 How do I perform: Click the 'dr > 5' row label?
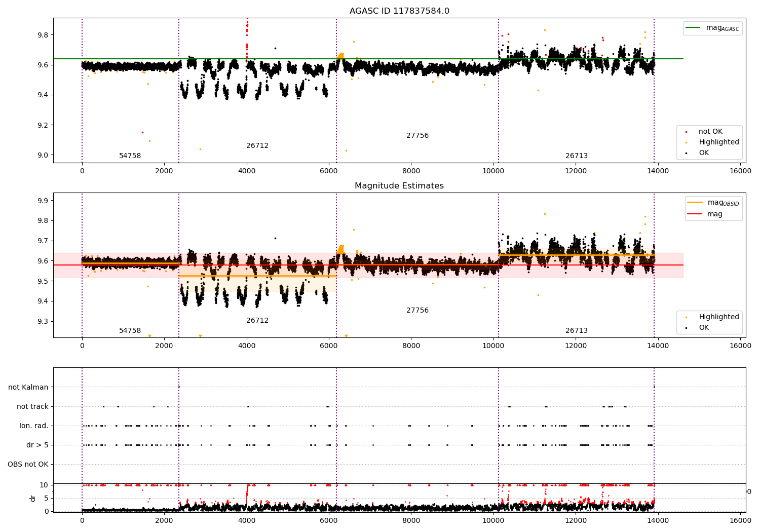37,445
